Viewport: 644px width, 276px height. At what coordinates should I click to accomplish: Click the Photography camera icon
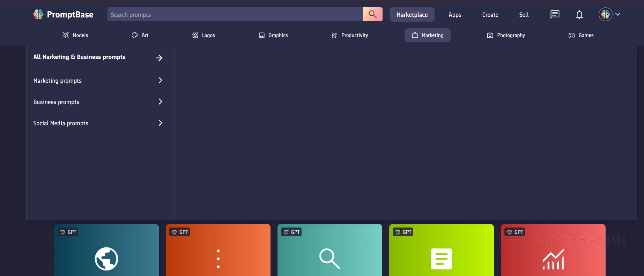[x=490, y=35]
